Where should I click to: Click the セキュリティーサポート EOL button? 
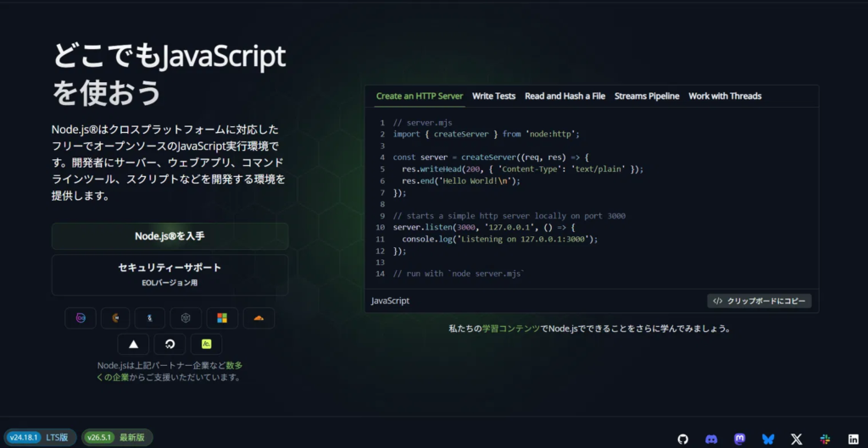point(170,275)
